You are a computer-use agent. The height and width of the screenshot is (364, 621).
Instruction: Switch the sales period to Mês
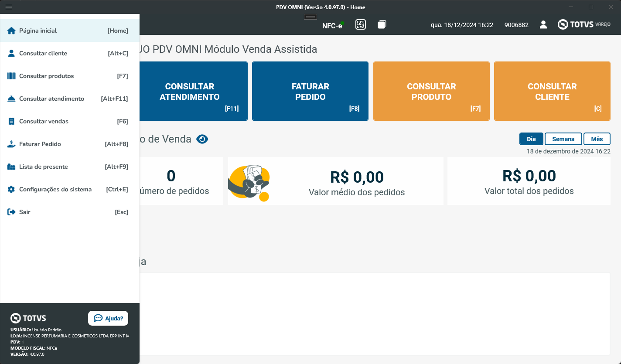pos(597,139)
